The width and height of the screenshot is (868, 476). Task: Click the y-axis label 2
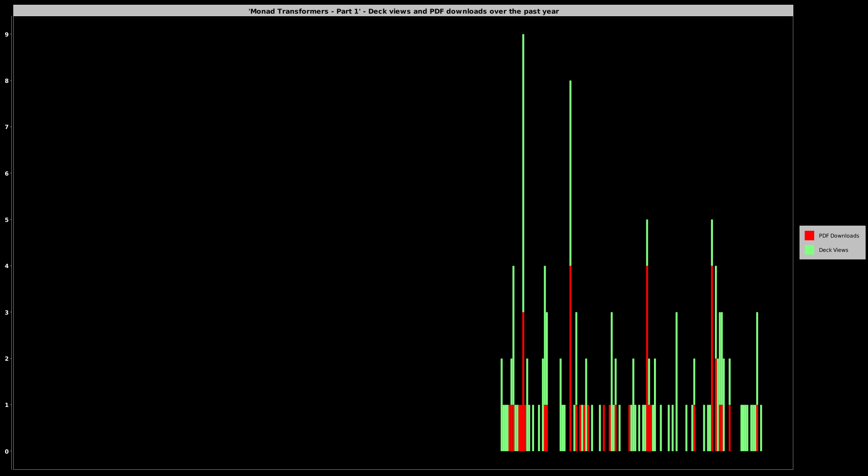[x=7, y=358]
